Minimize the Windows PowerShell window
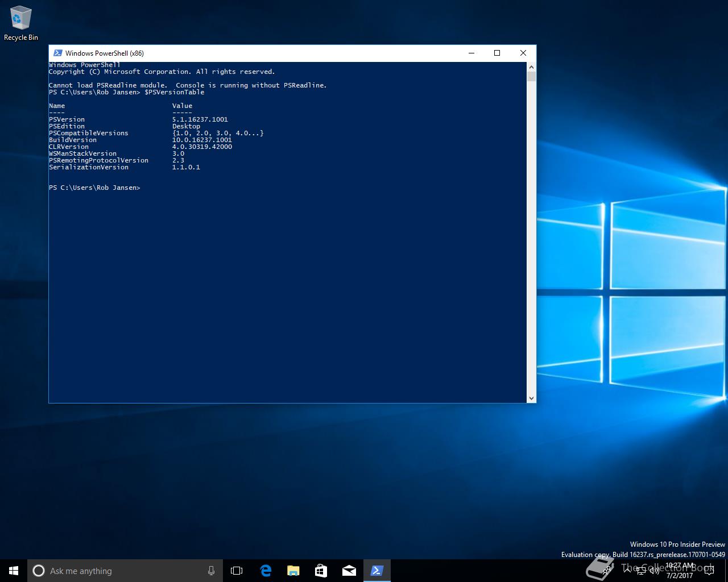 click(x=471, y=53)
